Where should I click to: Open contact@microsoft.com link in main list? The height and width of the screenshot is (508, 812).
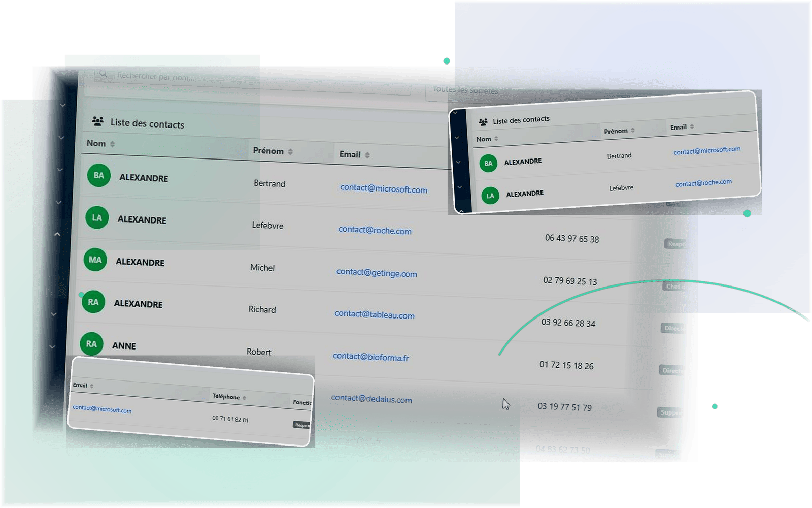[384, 188]
